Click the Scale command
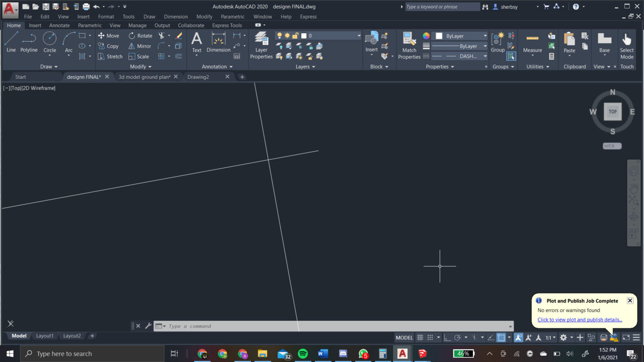 [138, 56]
